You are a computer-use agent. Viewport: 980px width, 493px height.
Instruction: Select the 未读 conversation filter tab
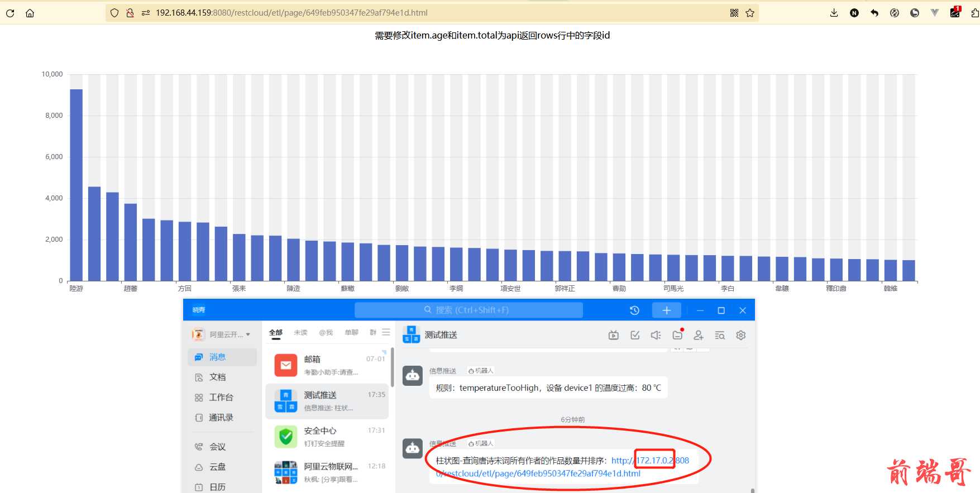tap(300, 332)
